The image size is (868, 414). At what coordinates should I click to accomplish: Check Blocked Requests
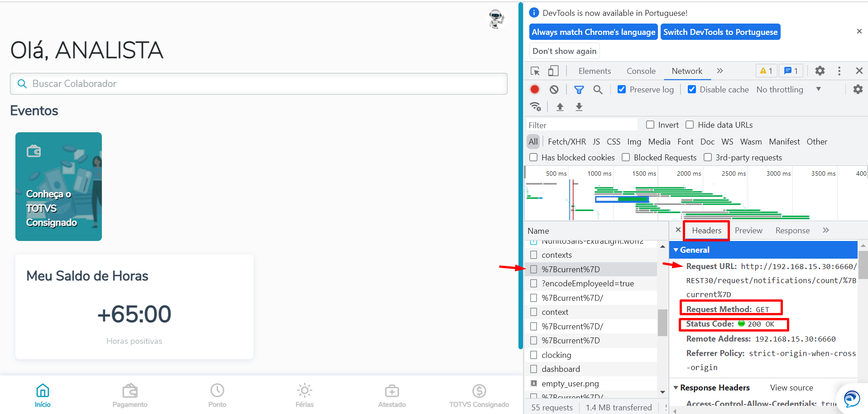[x=626, y=157]
